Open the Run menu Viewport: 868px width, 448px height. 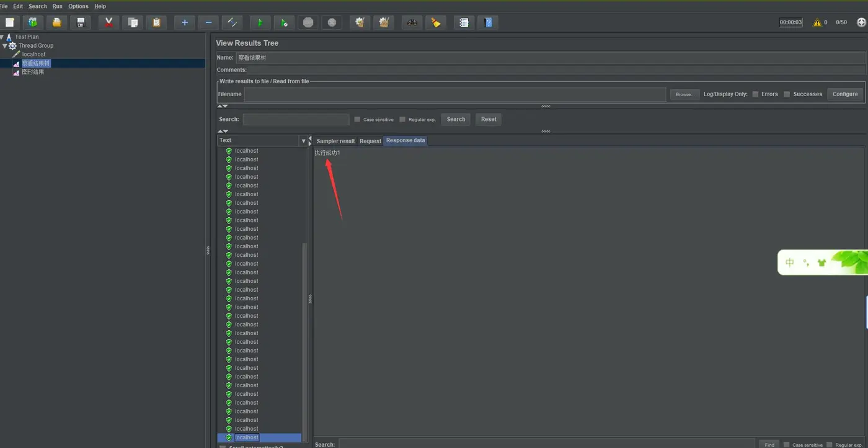[57, 6]
